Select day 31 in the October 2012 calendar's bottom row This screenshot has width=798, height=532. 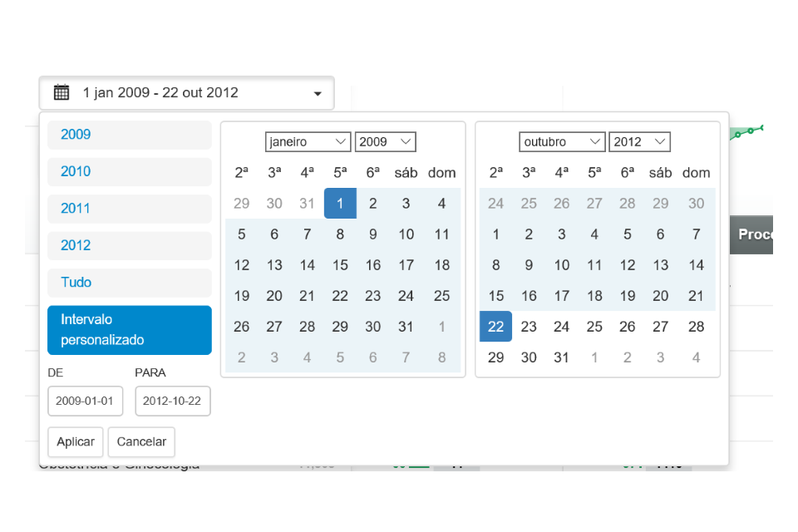(561, 357)
